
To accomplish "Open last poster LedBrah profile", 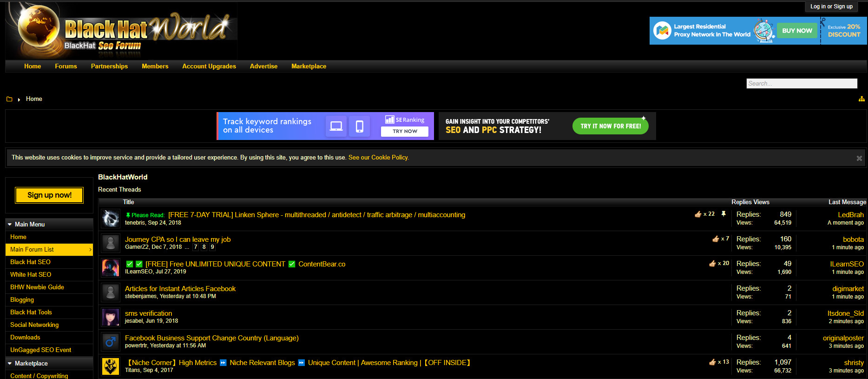I will [x=851, y=215].
